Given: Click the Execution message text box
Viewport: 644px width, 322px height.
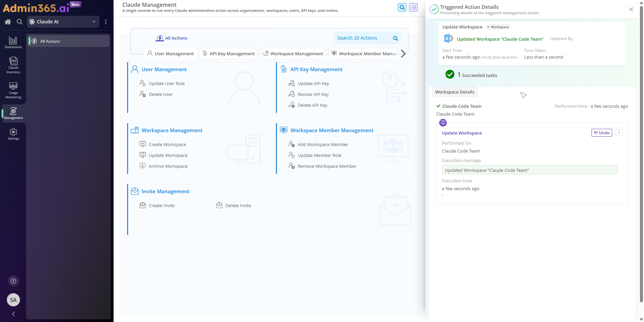Looking at the screenshot, I should point(529,170).
